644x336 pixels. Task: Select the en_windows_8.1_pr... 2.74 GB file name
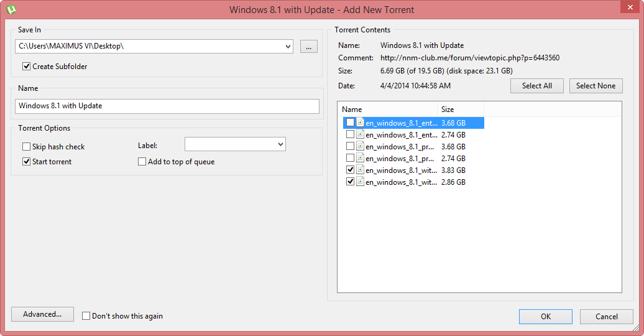(400, 159)
